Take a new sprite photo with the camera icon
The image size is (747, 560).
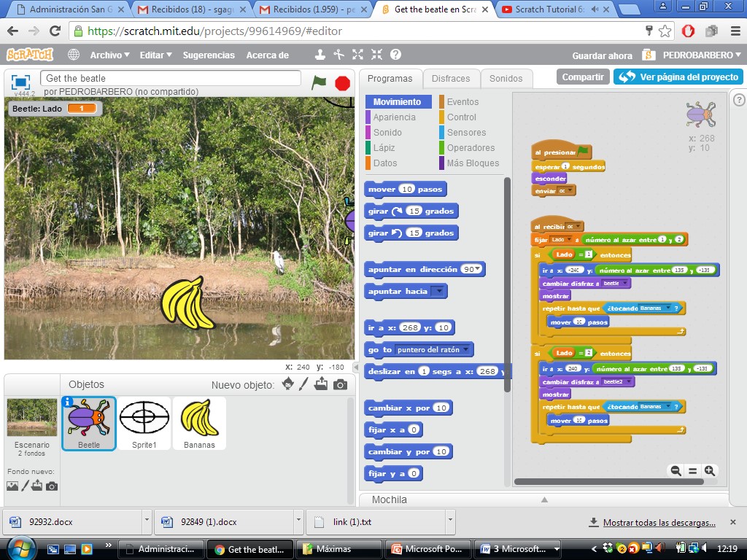[339, 384]
